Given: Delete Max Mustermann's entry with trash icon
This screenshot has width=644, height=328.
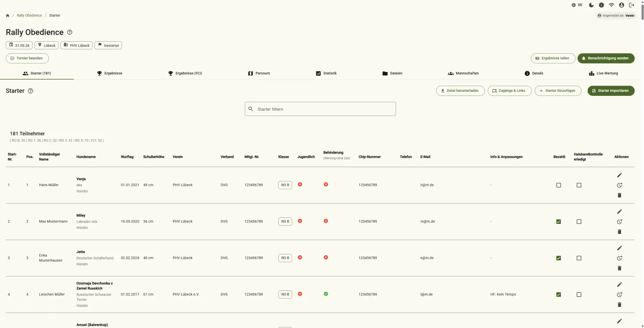Looking at the screenshot, I should click(620, 232).
